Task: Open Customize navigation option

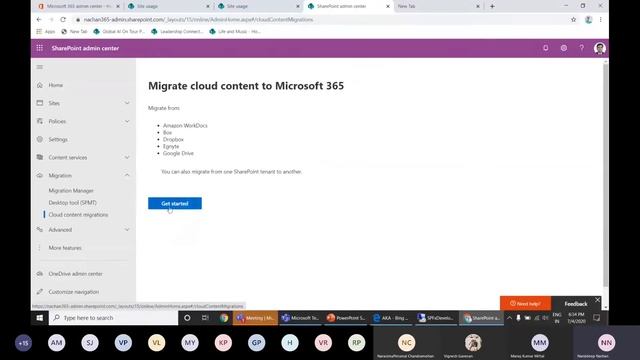Action: click(73, 292)
